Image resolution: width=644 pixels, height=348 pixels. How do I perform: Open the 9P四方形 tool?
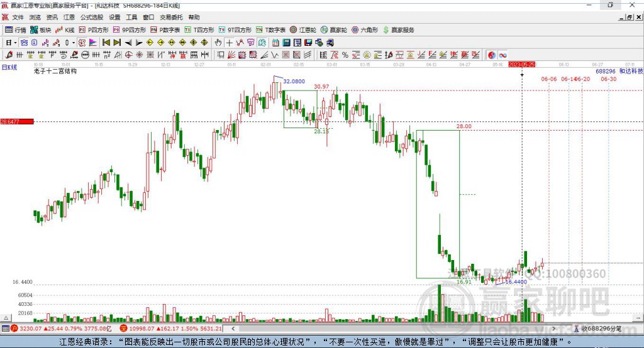point(130,30)
